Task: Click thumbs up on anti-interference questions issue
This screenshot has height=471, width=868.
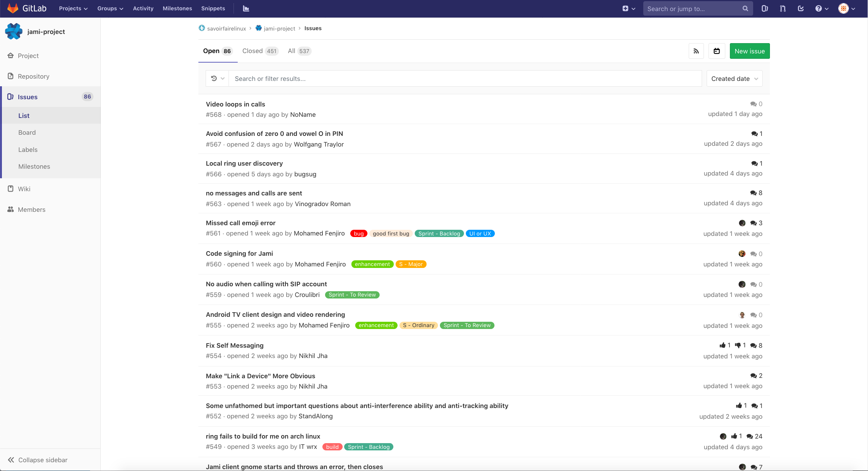Action: [741, 406]
